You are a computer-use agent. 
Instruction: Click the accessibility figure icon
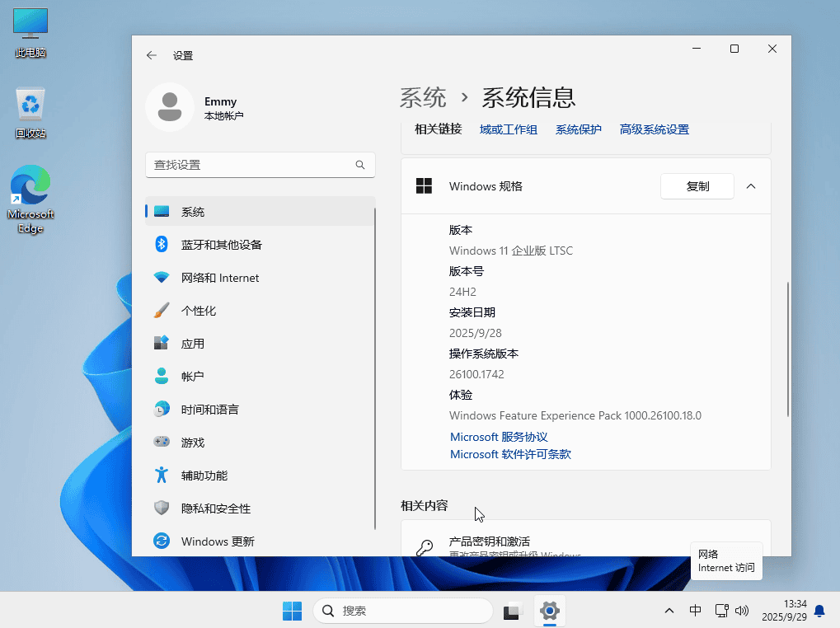162,476
